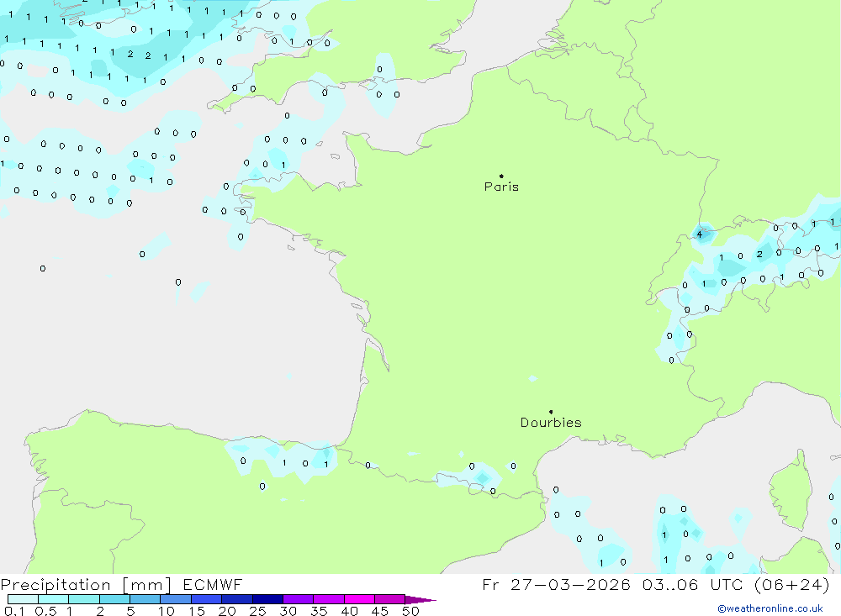The width and height of the screenshot is (841, 616).
Task: Click the Fr 27-03-2026 date text
Action: (556, 584)
